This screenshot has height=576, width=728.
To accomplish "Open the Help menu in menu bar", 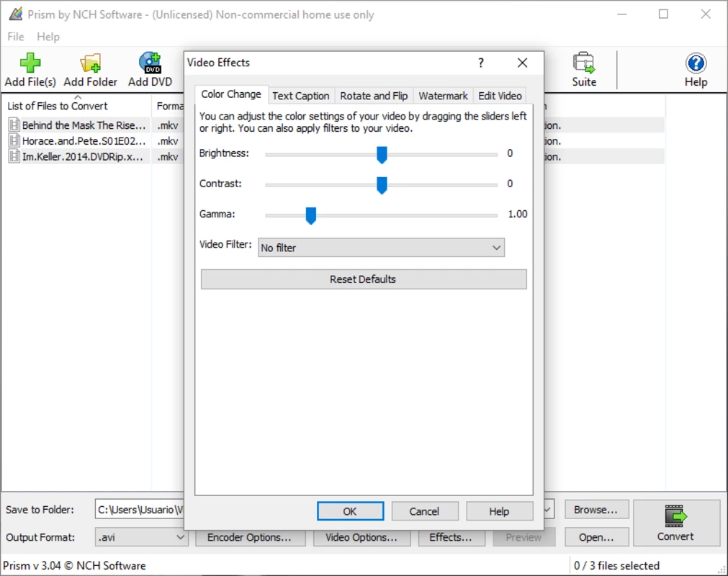I will pyautogui.click(x=48, y=37).
